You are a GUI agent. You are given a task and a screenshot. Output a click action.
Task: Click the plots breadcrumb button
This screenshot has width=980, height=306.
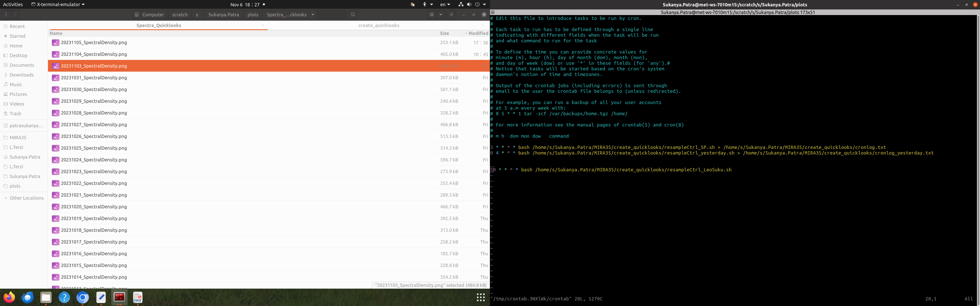tap(253, 15)
